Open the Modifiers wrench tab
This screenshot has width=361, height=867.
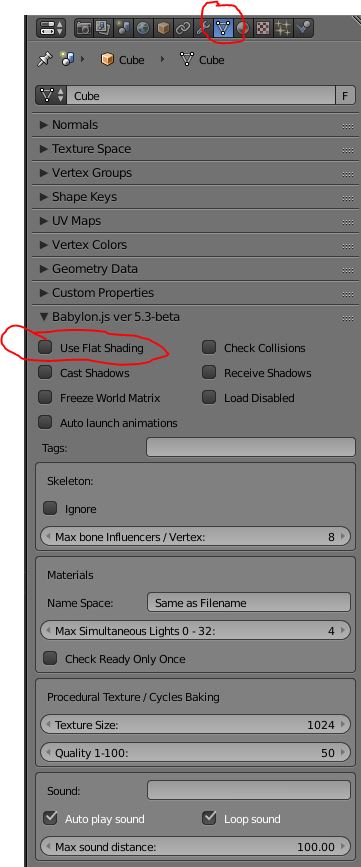pos(203,28)
